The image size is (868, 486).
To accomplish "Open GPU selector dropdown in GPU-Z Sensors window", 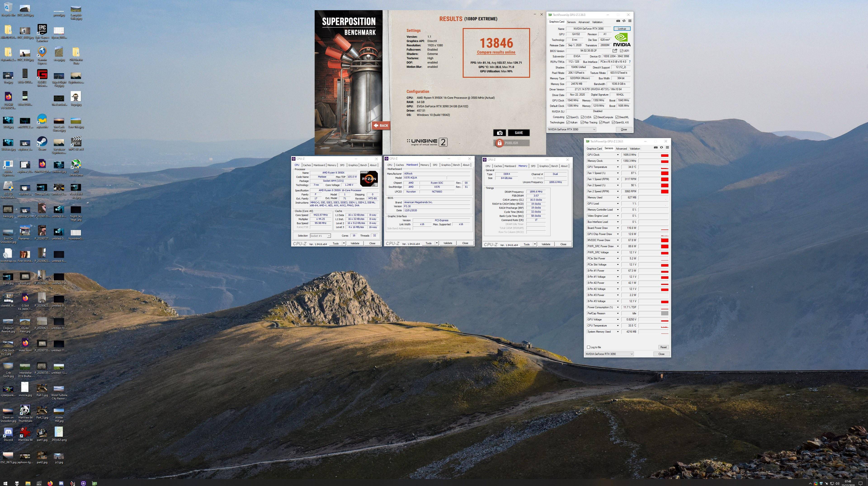I will 609,354.
